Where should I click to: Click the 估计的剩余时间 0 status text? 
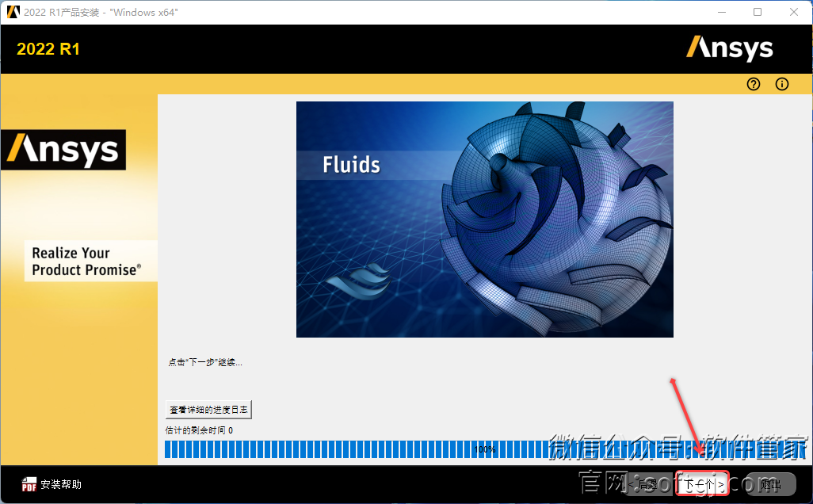click(199, 430)
